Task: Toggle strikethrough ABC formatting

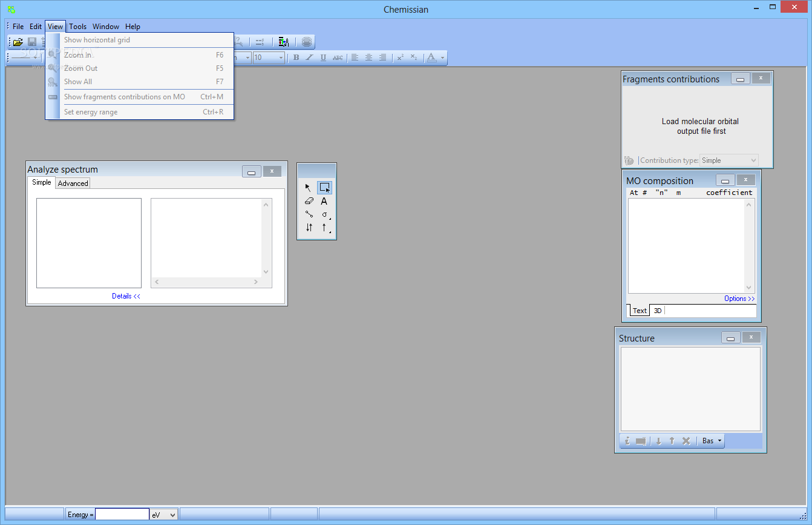Action: (x=338, y=58)
